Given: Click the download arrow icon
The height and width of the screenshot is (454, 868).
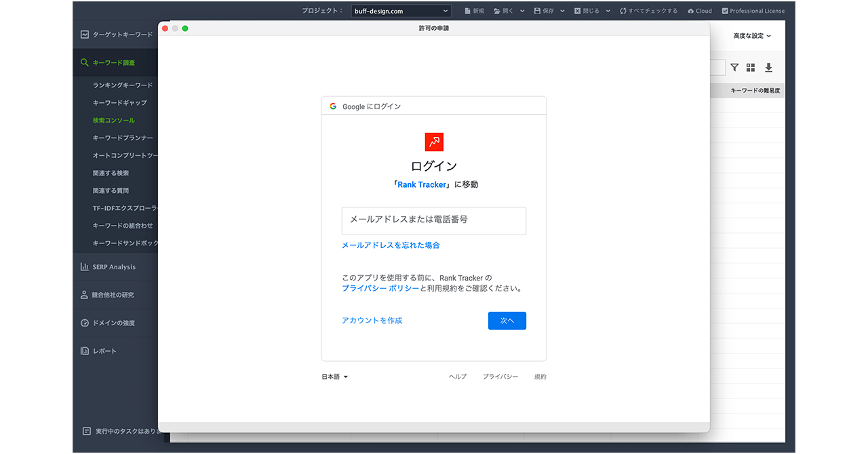Looking at the screenshot, I should click(768, 68).
